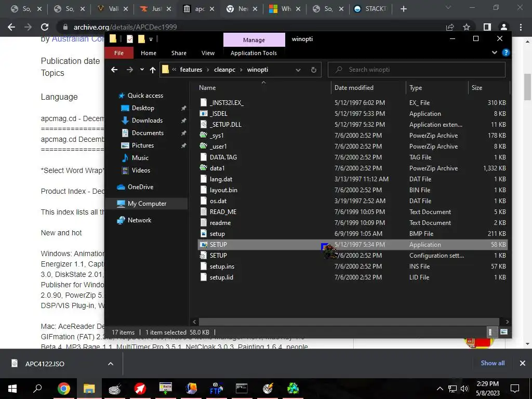Select the Manage contextual tab
The height and width of the screenshot is (399, 532).
pos(254,39)
